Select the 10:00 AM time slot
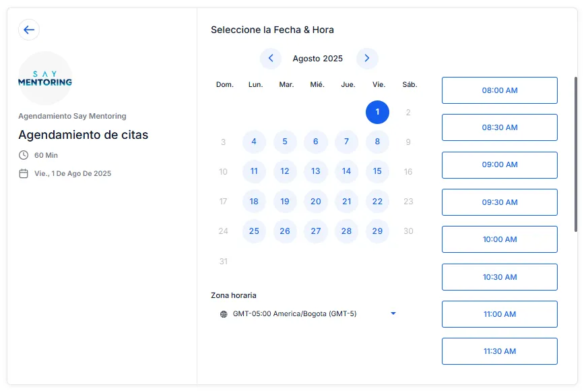588x391 pixels. [x=499, y=239]
